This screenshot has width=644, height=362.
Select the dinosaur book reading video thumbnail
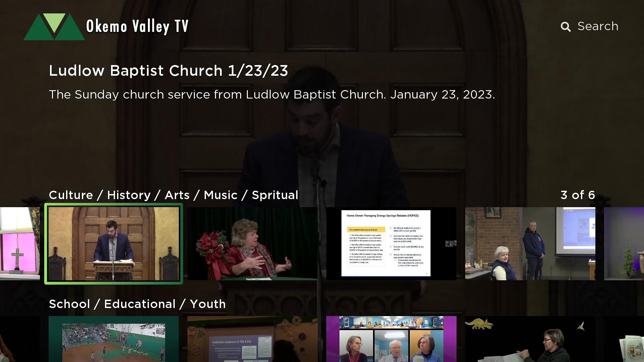point(530,339)
